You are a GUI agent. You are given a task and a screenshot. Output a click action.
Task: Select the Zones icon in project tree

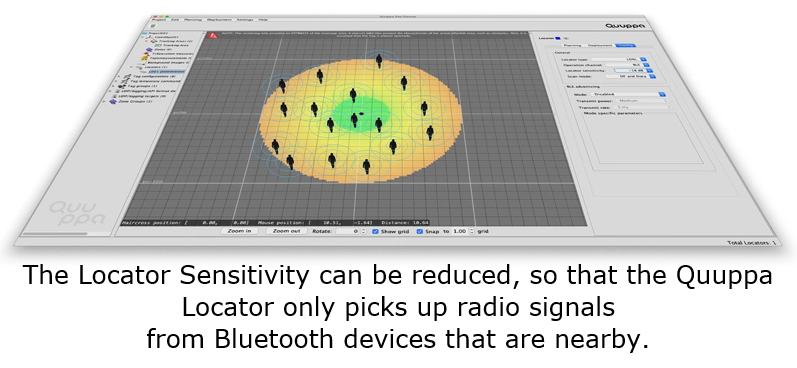149,49
